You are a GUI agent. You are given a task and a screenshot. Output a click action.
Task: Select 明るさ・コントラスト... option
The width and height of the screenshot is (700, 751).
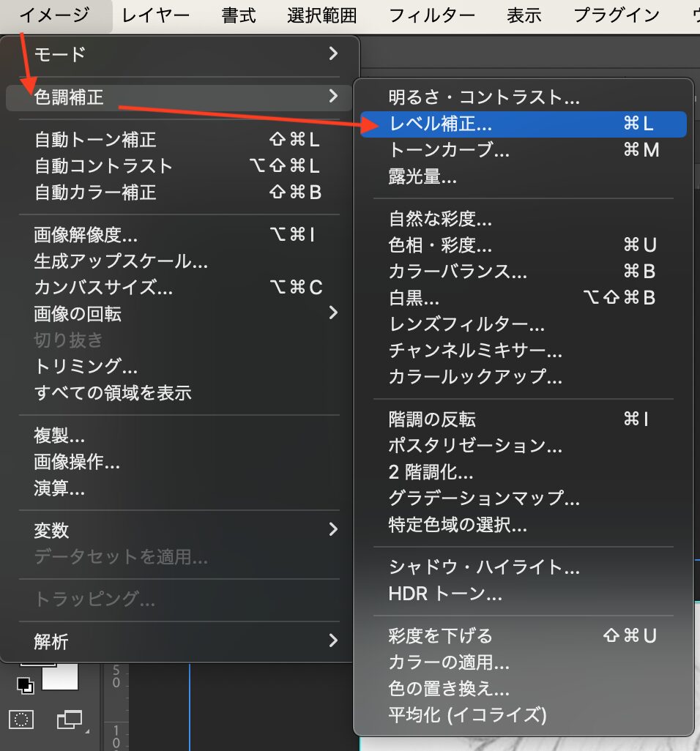[484, 97]
